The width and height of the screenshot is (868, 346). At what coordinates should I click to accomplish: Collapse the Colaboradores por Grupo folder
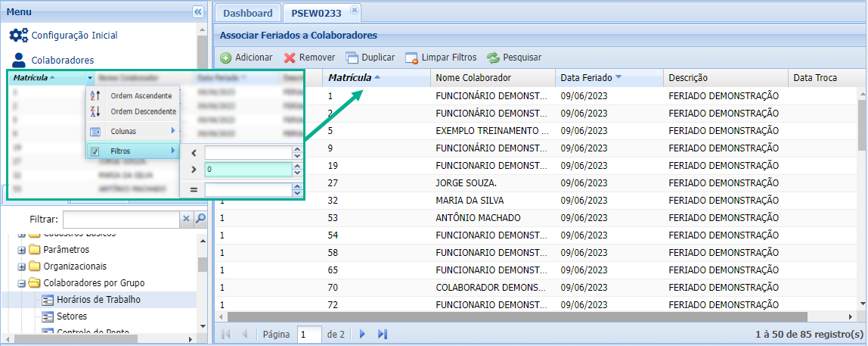[x=22, y=283]
